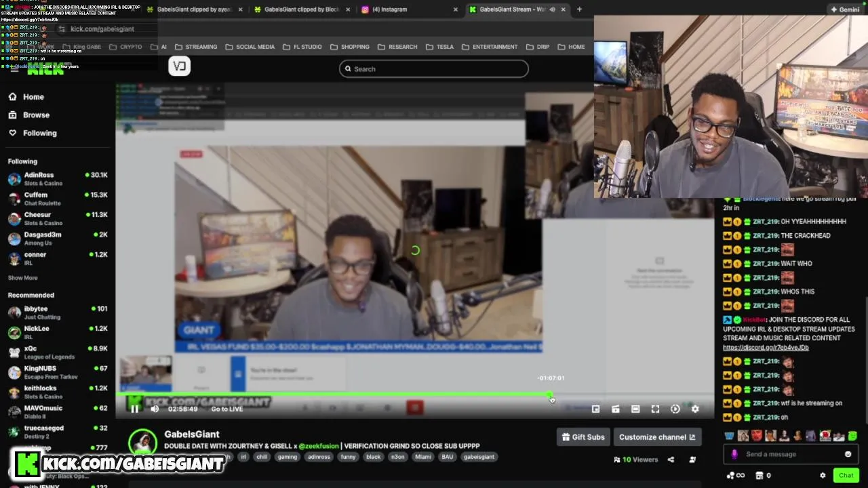Viewport: 868px width, 488px height.
Task: Open the TESLA bookmarks folder
Action: pos(439,47)
